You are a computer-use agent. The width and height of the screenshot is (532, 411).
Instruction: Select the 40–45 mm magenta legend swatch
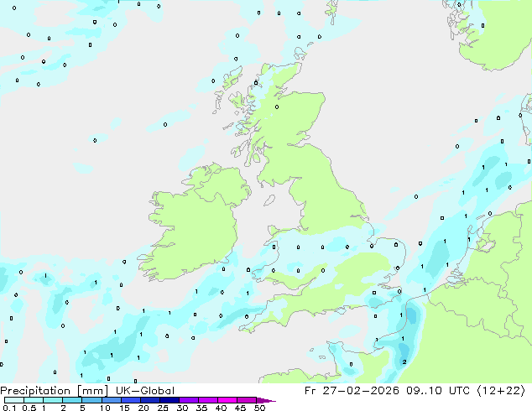pos(227,400)
